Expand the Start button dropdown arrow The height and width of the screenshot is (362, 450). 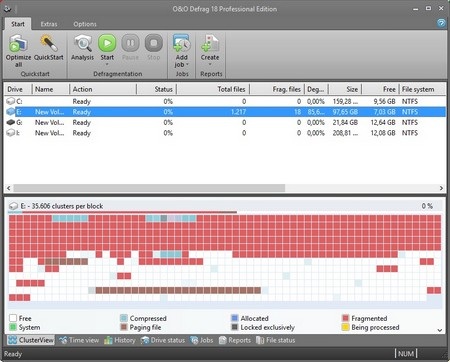pos(107,64)
